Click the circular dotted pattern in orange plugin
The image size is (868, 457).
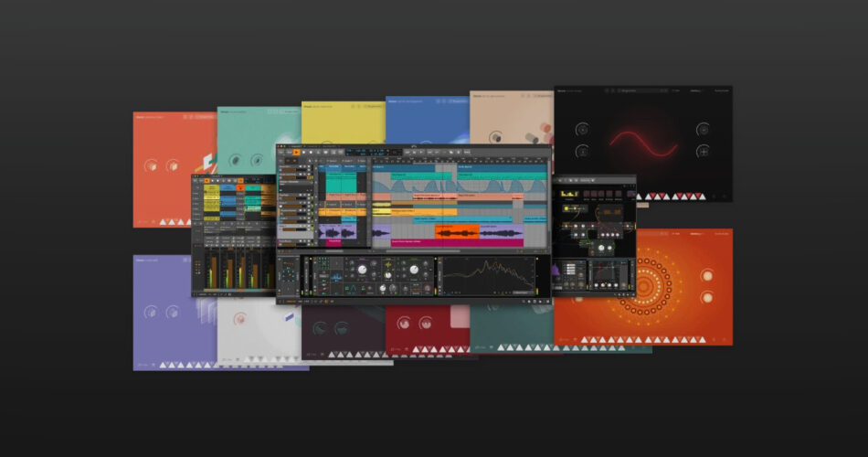point(642,286)
